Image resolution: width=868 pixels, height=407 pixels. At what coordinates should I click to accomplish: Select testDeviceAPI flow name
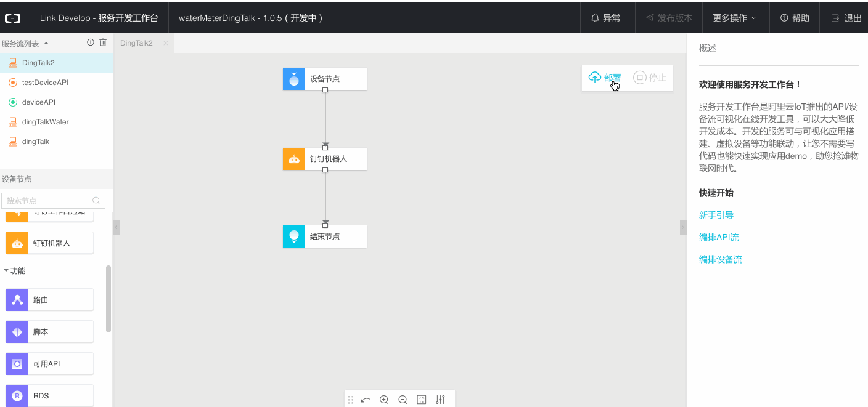click(x=45, y=83)
